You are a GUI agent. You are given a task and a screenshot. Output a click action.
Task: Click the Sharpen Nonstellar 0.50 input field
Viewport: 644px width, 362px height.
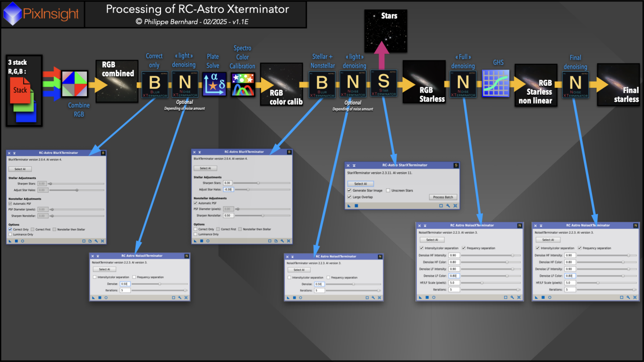click(228, 215)
